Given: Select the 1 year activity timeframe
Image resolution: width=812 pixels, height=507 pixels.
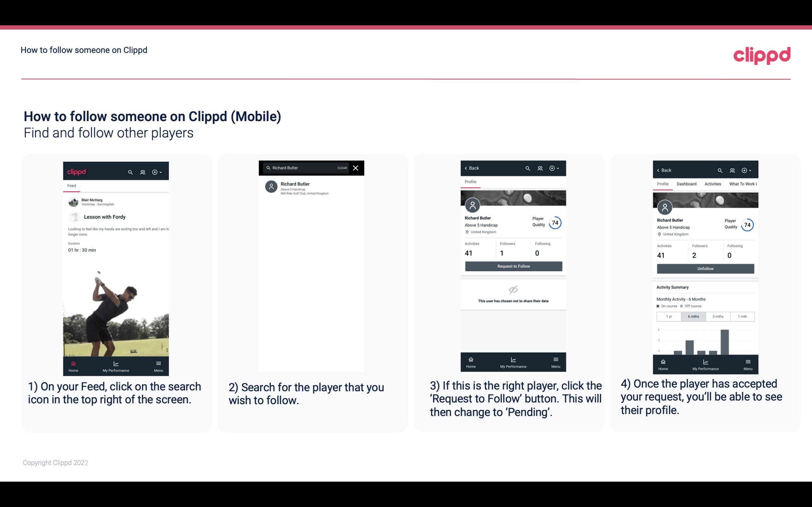Looking at the screenshot, I should 669,316.
